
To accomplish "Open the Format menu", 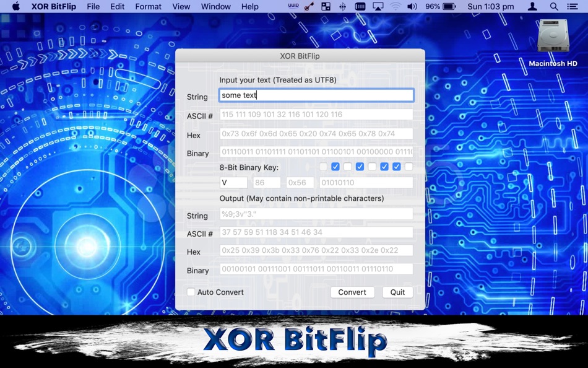I will (148, 6).
